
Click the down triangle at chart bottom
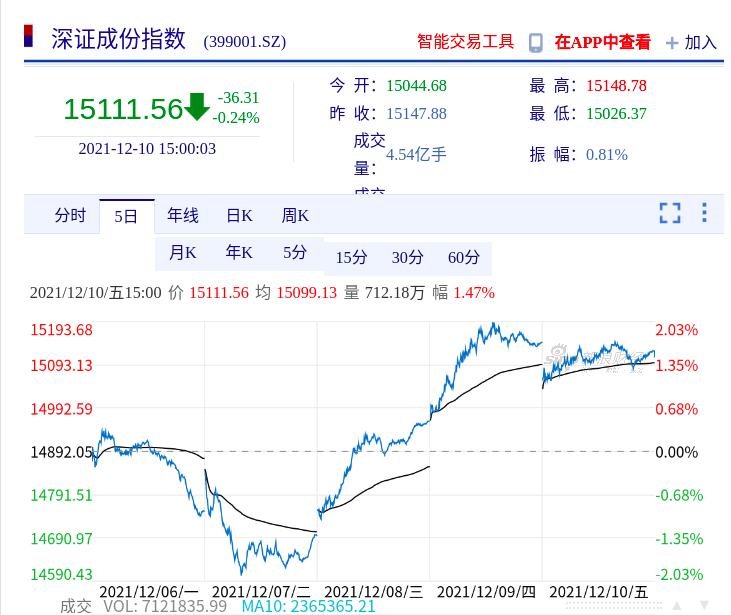(x=704, y=606)
